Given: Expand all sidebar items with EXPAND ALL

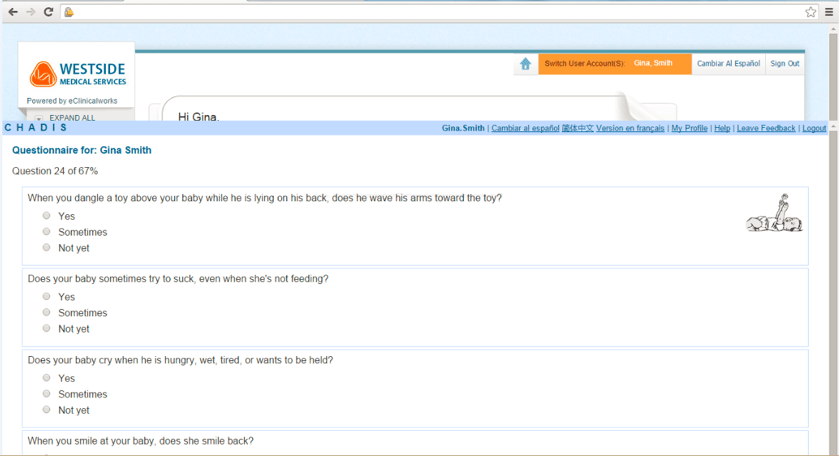Looking at the screenshot, I should pyautogui.click(x=72, y=118).
